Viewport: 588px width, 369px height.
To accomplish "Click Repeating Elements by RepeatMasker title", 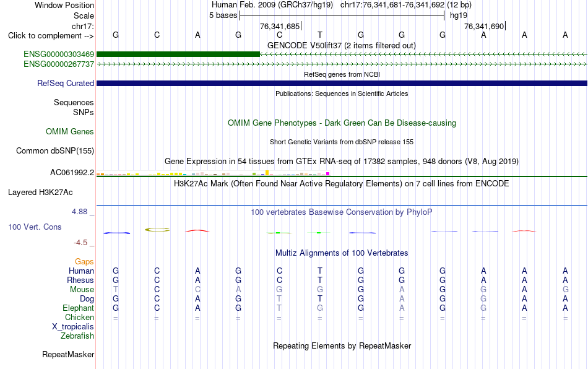I will (x=342, y=345).
